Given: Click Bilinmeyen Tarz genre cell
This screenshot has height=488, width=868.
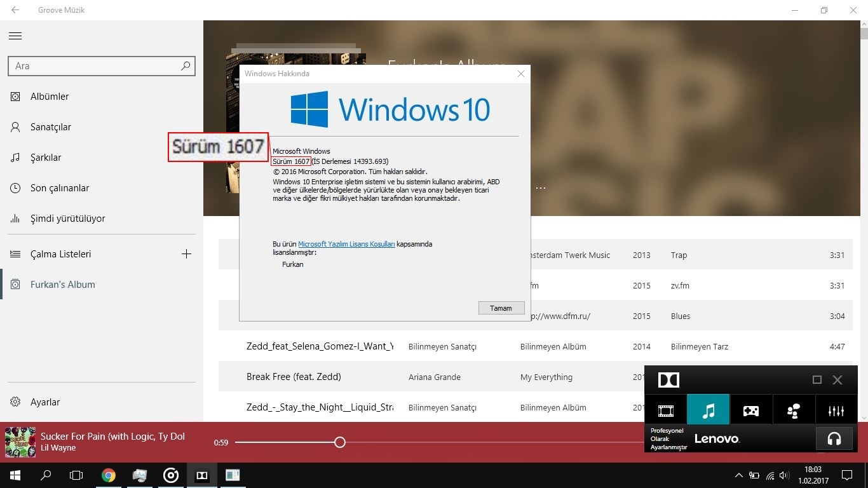Looking at the screenshot, I should 700,346.
